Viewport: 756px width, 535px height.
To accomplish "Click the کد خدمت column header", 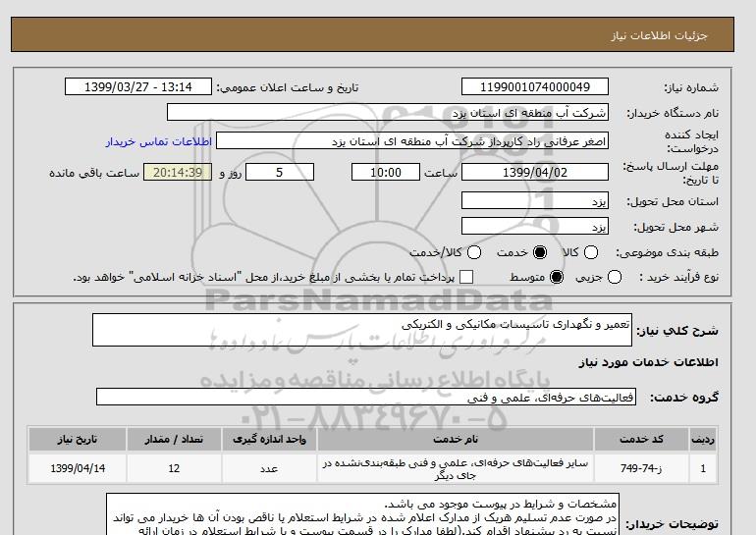I will pos(641,439).
